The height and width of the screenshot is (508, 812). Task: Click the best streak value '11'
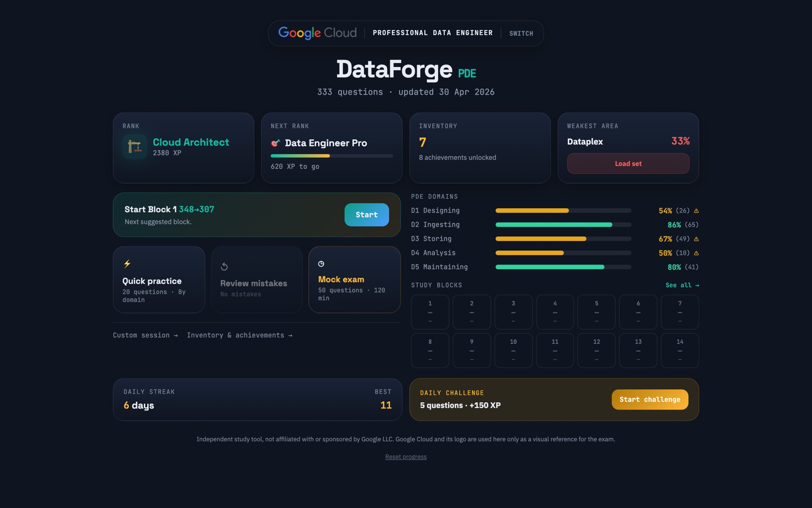point(386,405)
